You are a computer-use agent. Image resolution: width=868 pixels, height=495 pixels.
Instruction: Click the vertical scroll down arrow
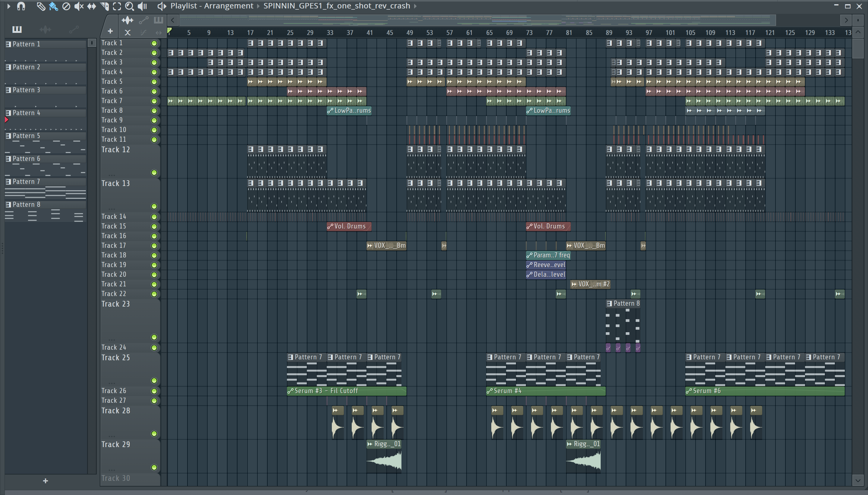tap(858, 481)
